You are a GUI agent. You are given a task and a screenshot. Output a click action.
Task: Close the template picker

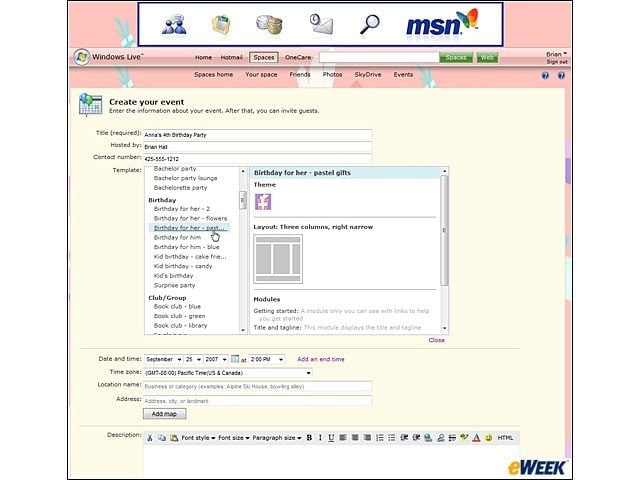(x=436, y=340)
